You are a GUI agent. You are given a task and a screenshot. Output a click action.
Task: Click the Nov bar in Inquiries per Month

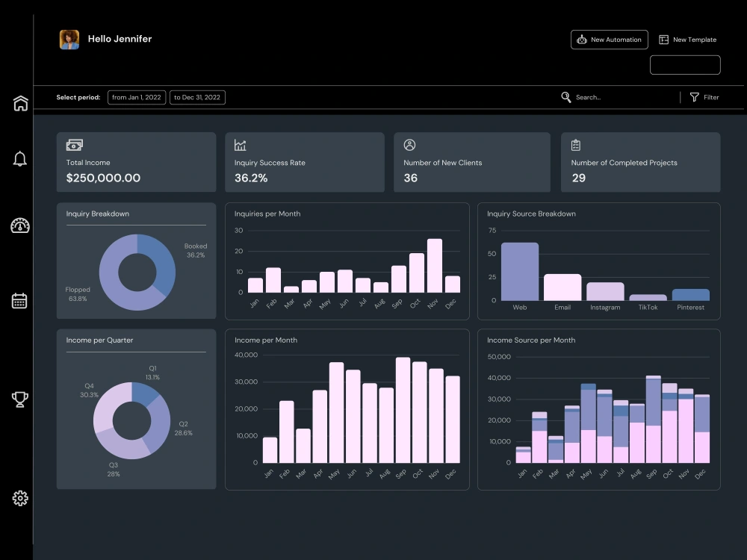[435, 266]
